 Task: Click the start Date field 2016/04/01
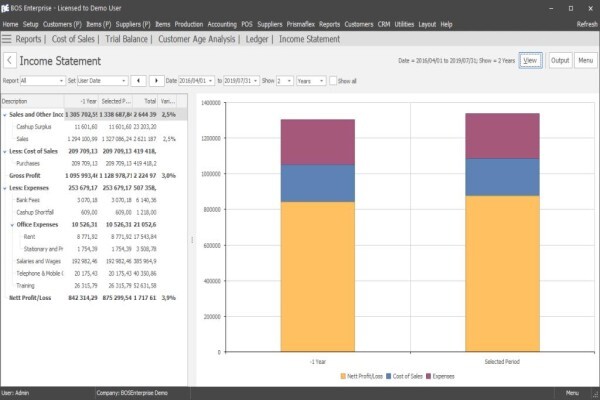click(196, 81)
